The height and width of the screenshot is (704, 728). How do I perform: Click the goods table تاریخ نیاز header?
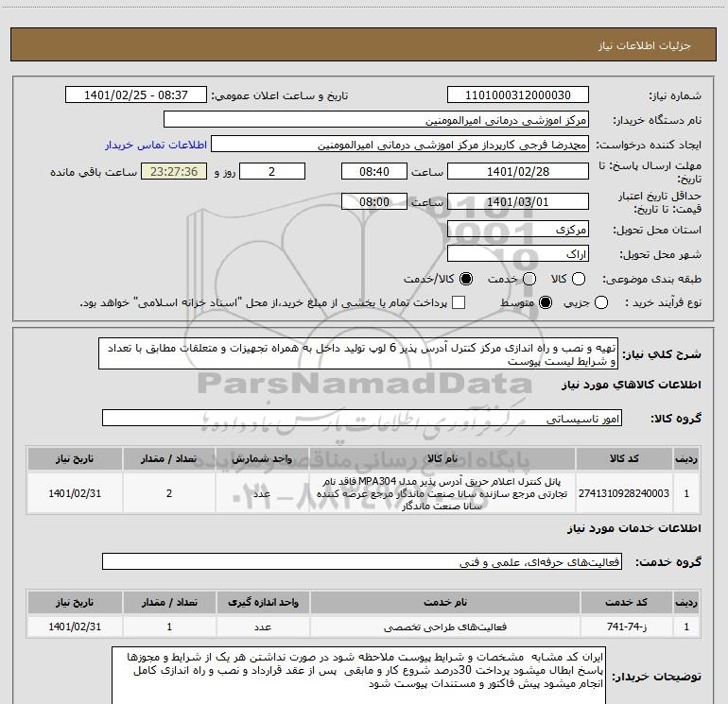point(75,459)
